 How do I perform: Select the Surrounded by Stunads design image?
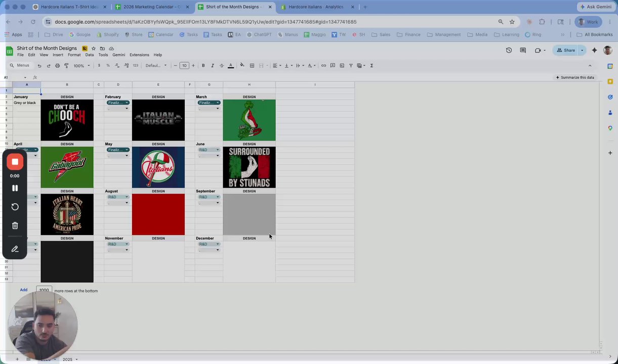249,167
